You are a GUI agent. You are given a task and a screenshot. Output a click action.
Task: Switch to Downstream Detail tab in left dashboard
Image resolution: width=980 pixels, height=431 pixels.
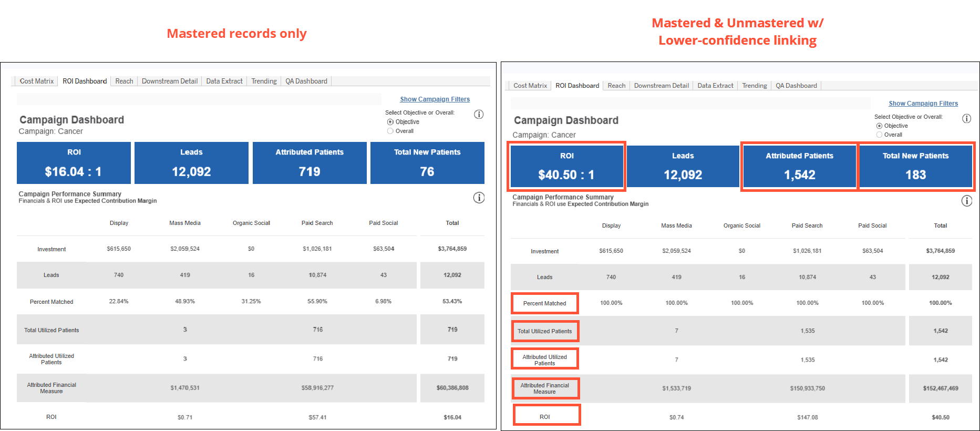(169, 81)
